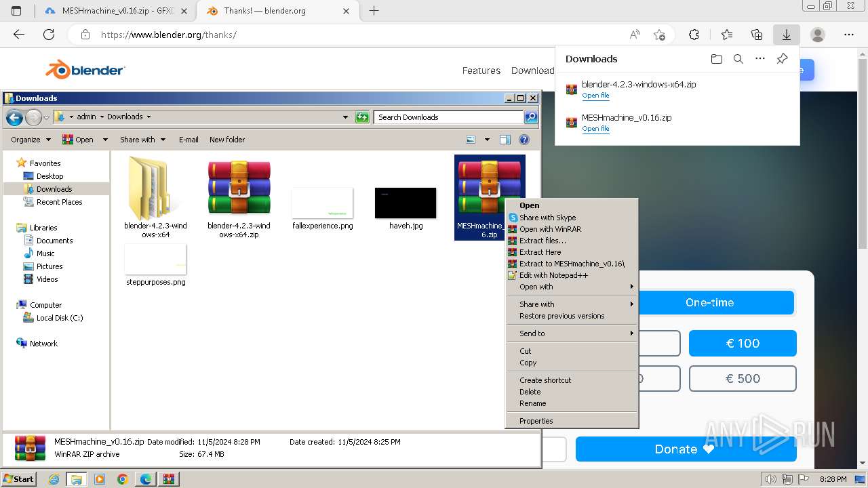Choose Extract to MESHmachine_v0.16\ option
868x488 pixels.
pyautogui.click(x=572, y=264)
